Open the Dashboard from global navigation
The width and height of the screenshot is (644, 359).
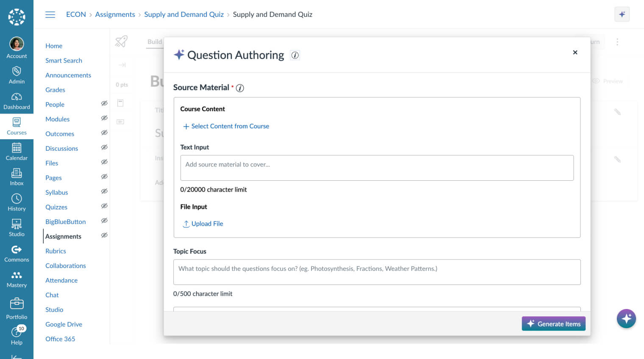(17, 101)
